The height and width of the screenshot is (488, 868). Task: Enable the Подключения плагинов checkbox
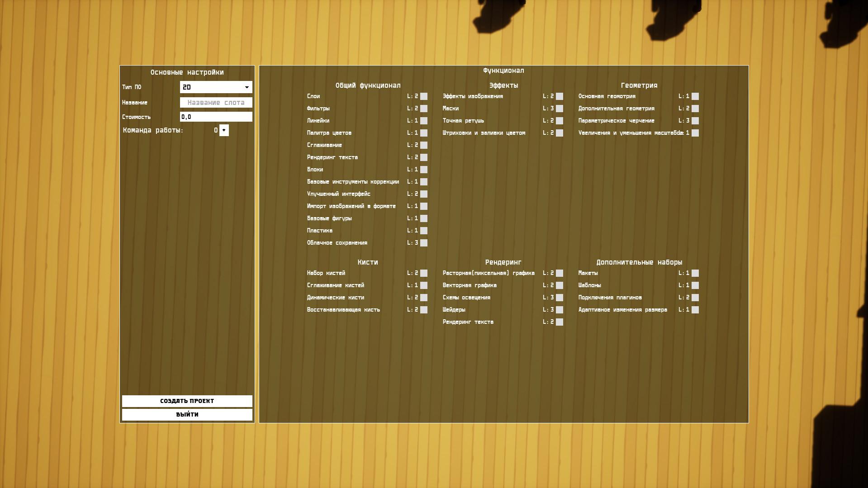pos(695,298)
